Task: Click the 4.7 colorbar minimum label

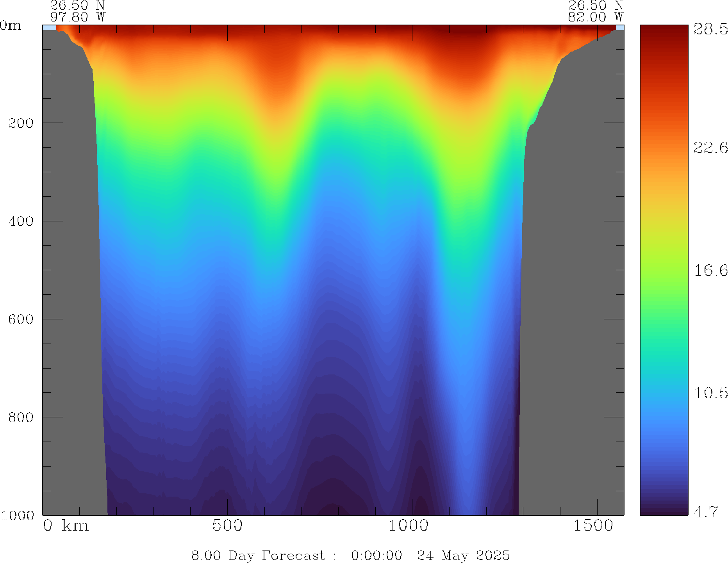Action: point(705,512)
